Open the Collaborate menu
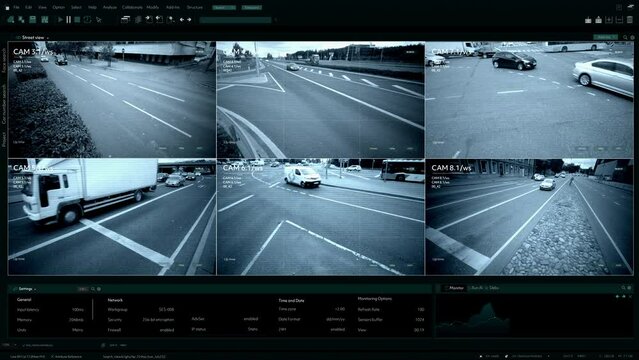Viewport: 639px width, 360px height. click(x=132, y=7)
